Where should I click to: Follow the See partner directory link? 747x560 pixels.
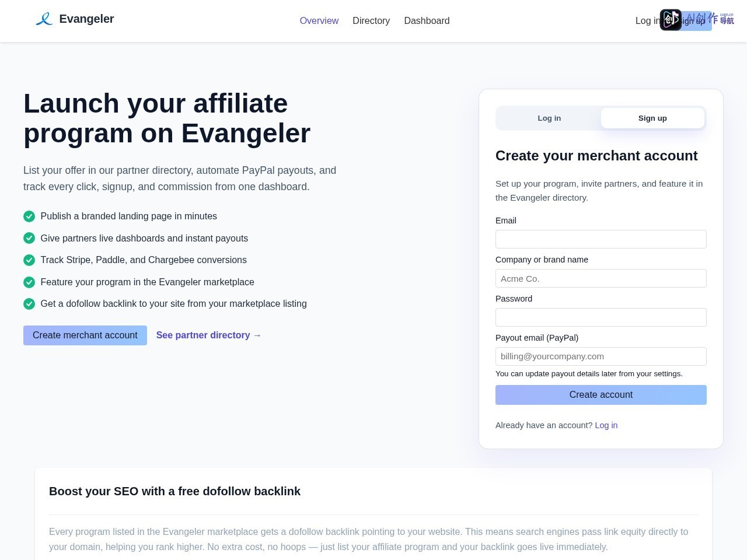(x=209, y=335)
